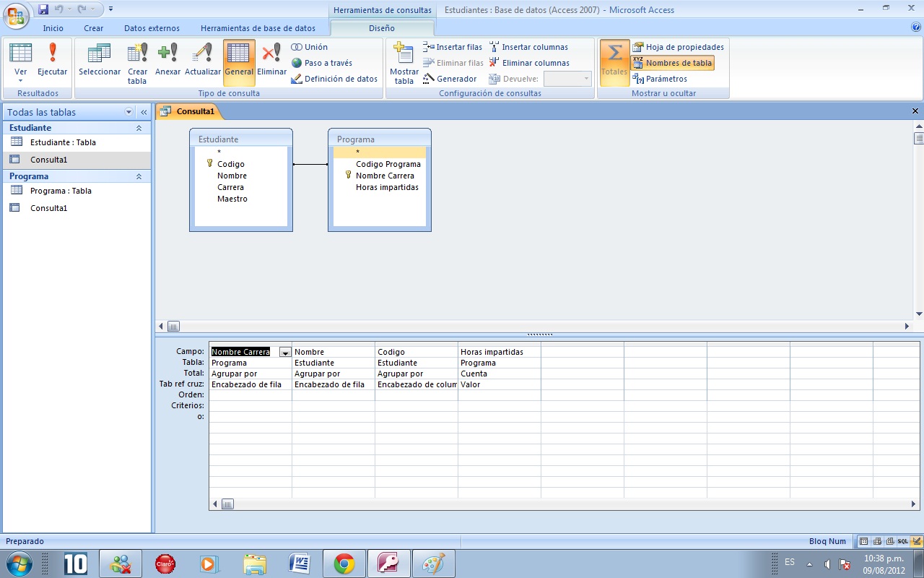Collapse the Programa group
The width and height of the screenshot is (924, 578).
click(x=139, y=176)
